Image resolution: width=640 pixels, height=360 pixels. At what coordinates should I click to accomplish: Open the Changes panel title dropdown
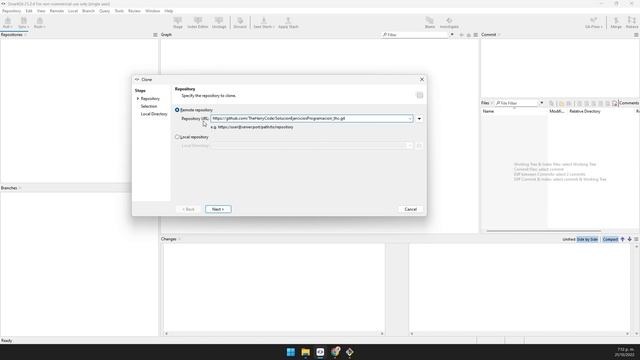pos(179,239)
